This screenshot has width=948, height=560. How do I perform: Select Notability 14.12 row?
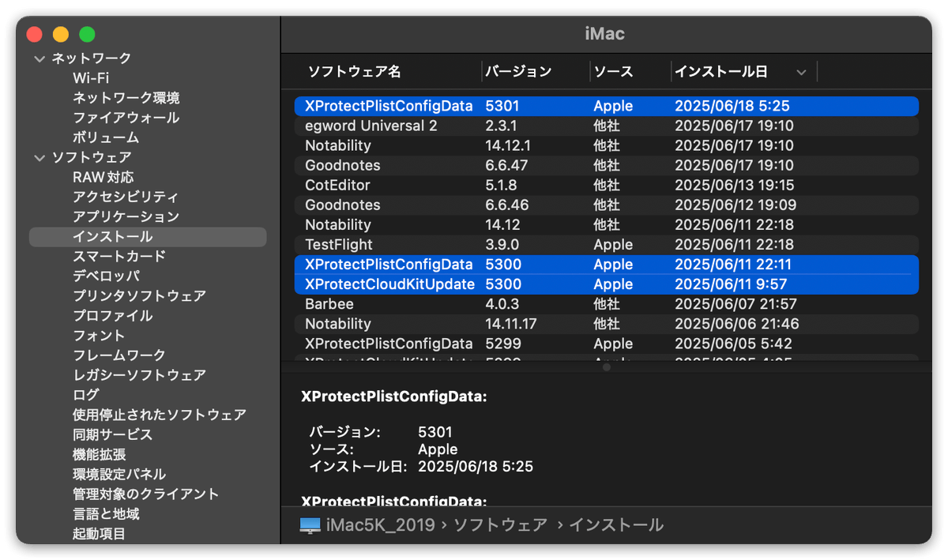coord(606,224)
